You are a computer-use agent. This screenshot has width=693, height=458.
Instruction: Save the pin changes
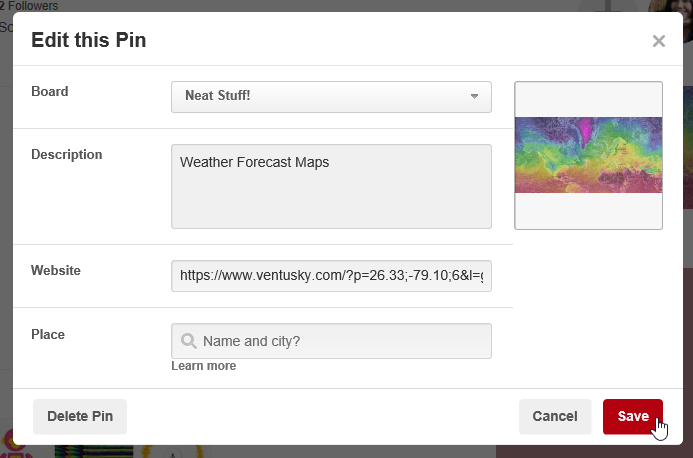(x=632, y=416)
